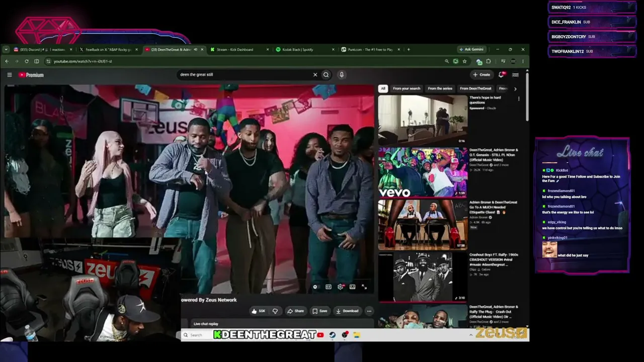
Task: Zoom page via address bar magnifier icon
Action: (x=446, y=61)
